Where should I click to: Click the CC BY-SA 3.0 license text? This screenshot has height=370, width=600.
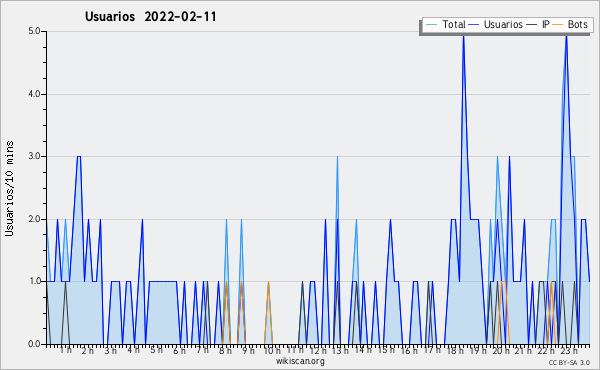[x=569, y=362]
